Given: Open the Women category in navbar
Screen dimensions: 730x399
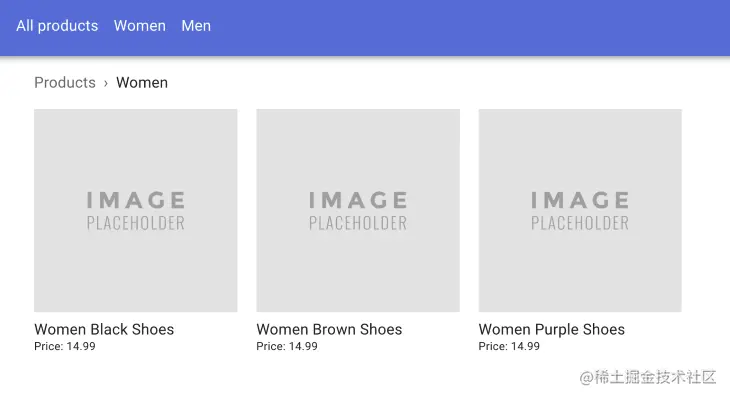Looking at the screenshot, I should pyautogui.click(x=140, y=26).
